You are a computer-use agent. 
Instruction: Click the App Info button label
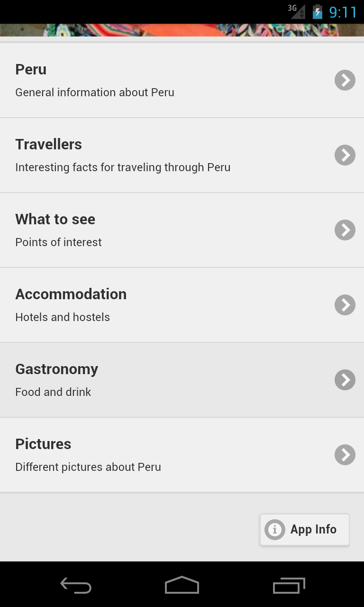pyautogui.click(x=313, y=529)
